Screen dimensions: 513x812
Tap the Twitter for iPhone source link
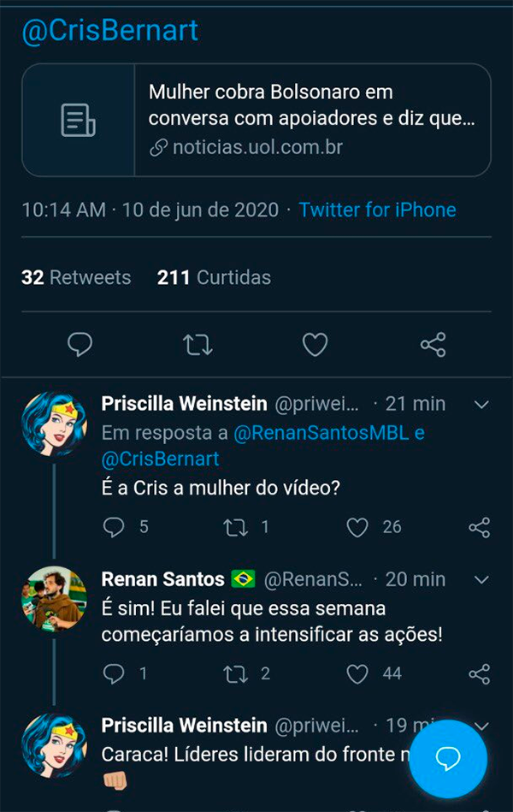[x=377, y=210]
